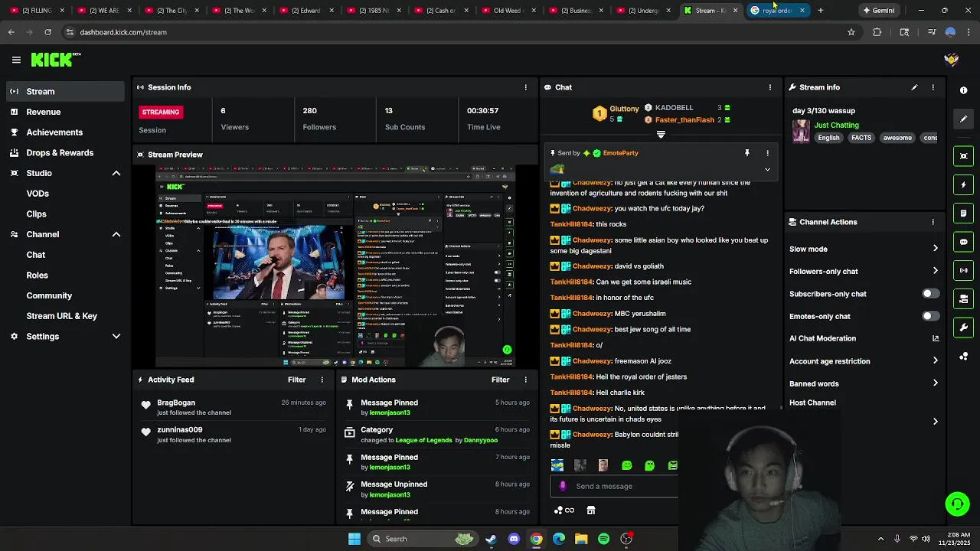Open Stream info three-dot options
980x551 pixels.
click(x=933, y=87)
